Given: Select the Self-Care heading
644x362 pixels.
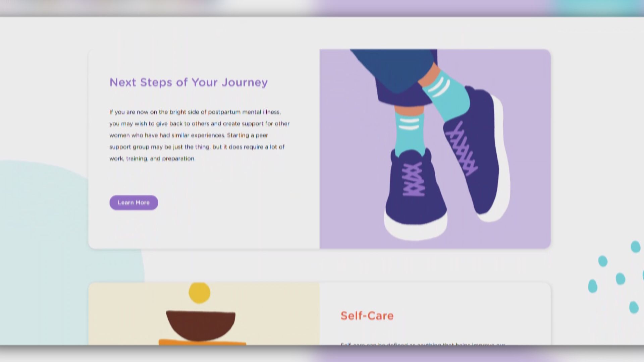Looking at the screenshot, I should (x=367, y=315).
